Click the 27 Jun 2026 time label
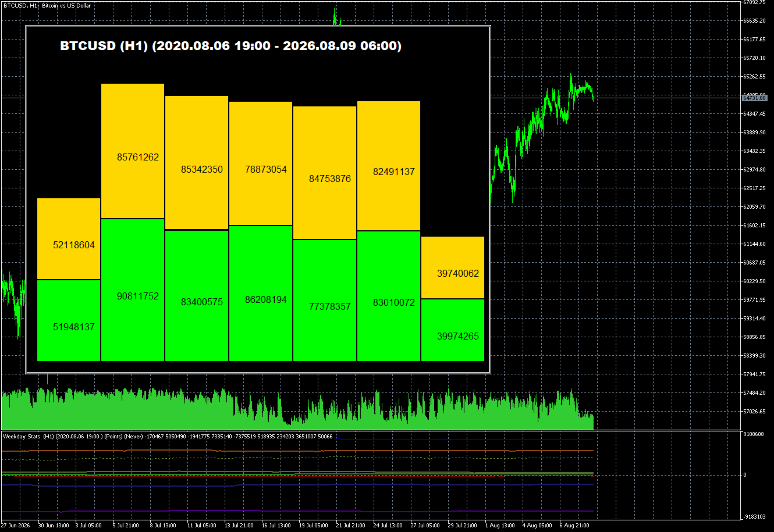This screenshot has height=532, width=774. pyautogui.click(x=16, y=526)
